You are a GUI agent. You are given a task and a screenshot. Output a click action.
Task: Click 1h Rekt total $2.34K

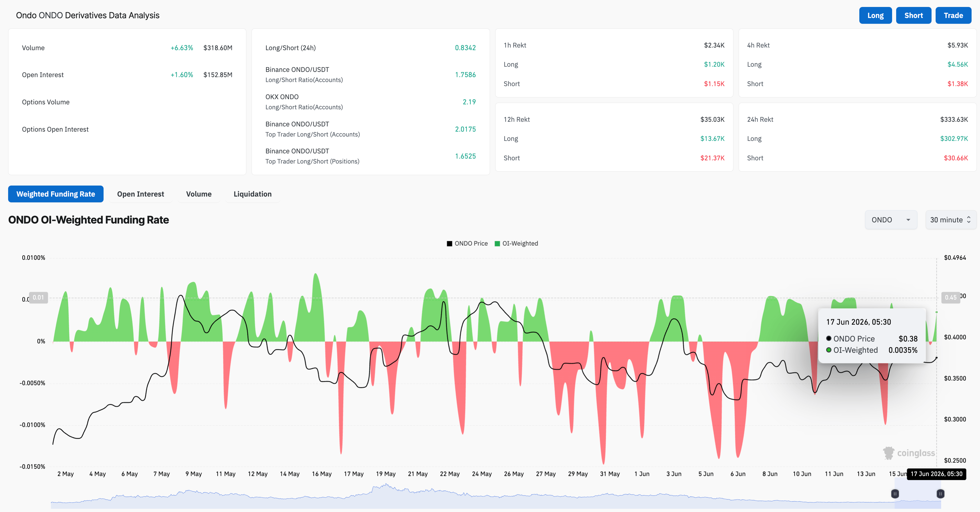pos(714,45)
